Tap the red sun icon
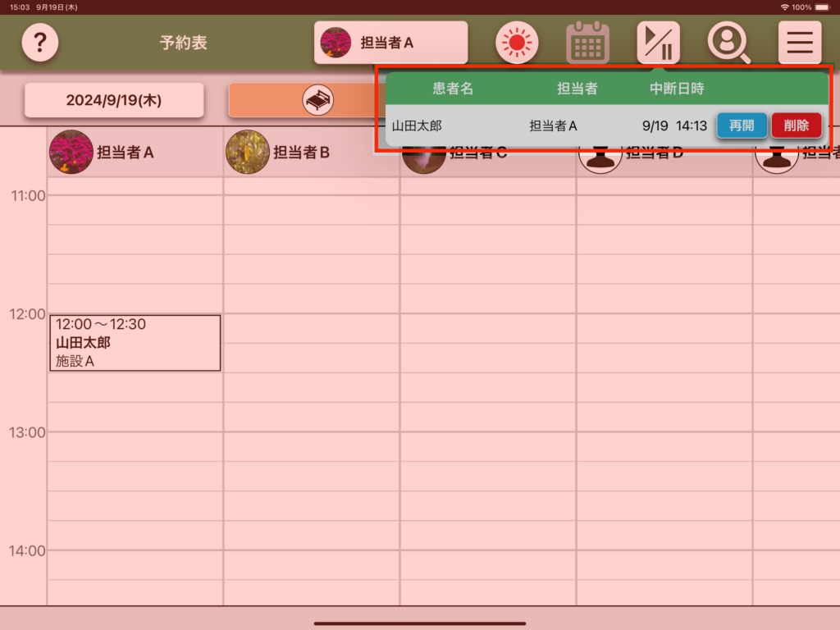This screenshot has height=630, width=840. click(517, 43)
